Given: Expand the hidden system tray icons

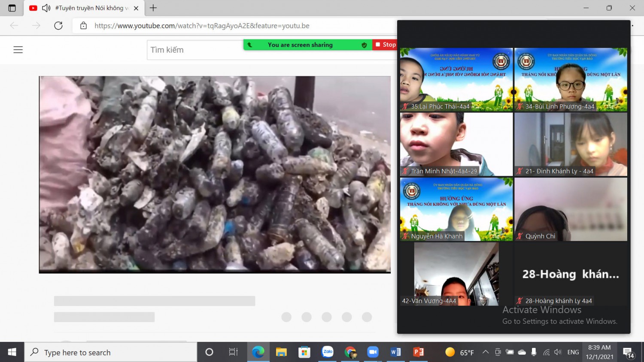Looking at the screenshot, I should pyautogui.click(x=486, y=352).
